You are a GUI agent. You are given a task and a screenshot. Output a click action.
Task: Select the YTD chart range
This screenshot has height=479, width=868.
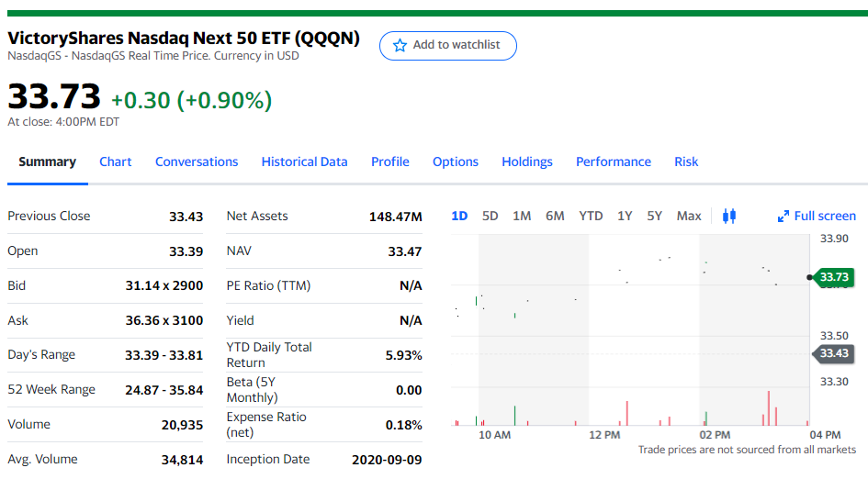click(x=591, y=216)
